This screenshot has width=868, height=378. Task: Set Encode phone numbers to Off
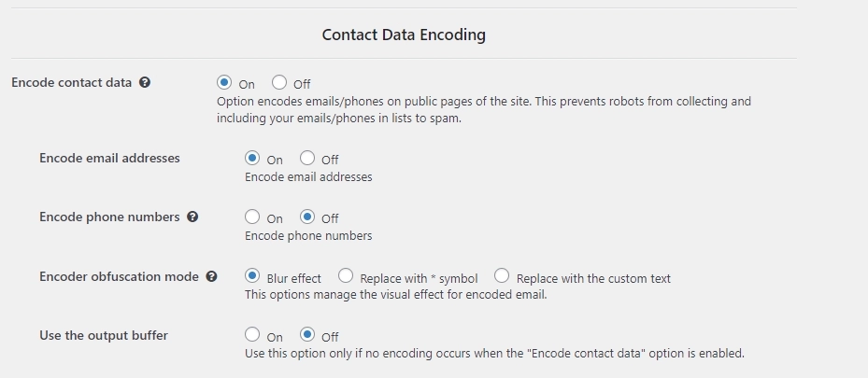(x=307, y=217)
